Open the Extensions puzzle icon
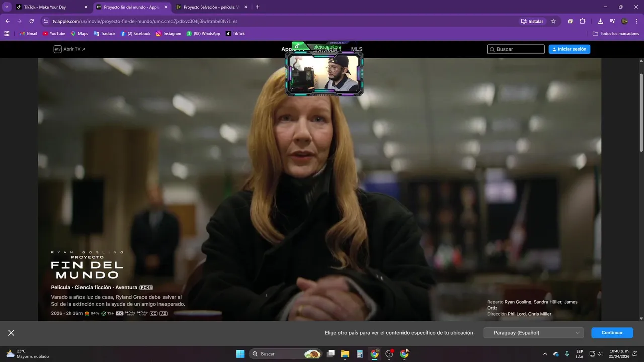Image resolution: width=644 pixels, height=362 pixels. 583,21
